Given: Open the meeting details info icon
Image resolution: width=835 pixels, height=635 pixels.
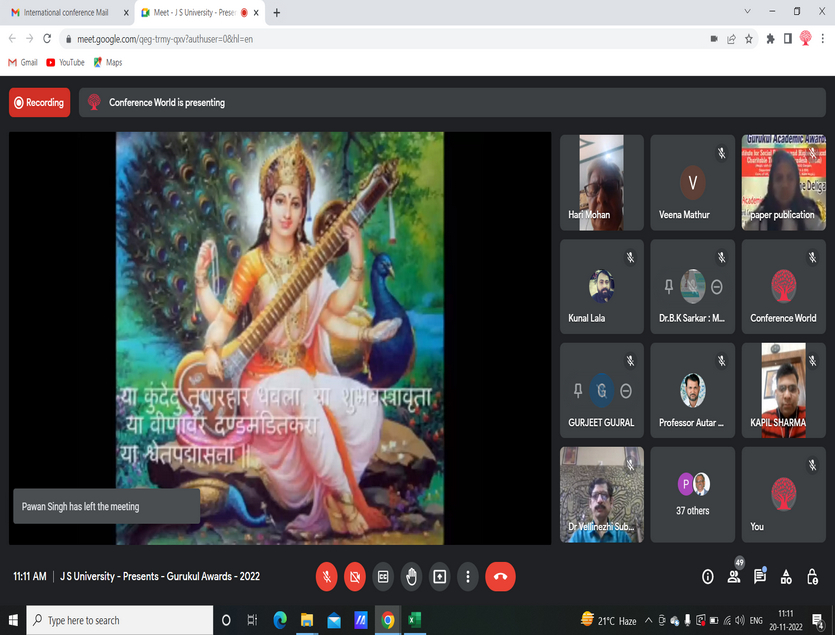Looking at the screenshot, I should pyautogui.click(x=708, y=576).
